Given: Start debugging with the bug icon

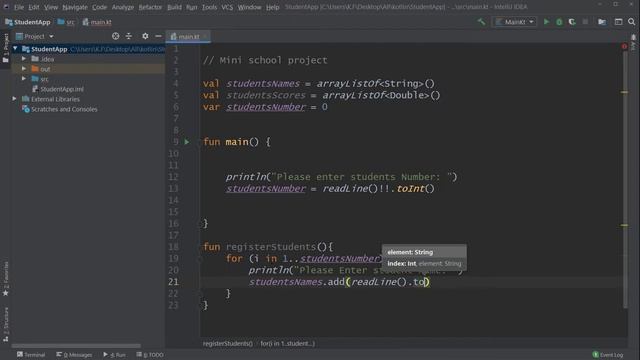Looking at the screenshot, I should coord(559,22).
